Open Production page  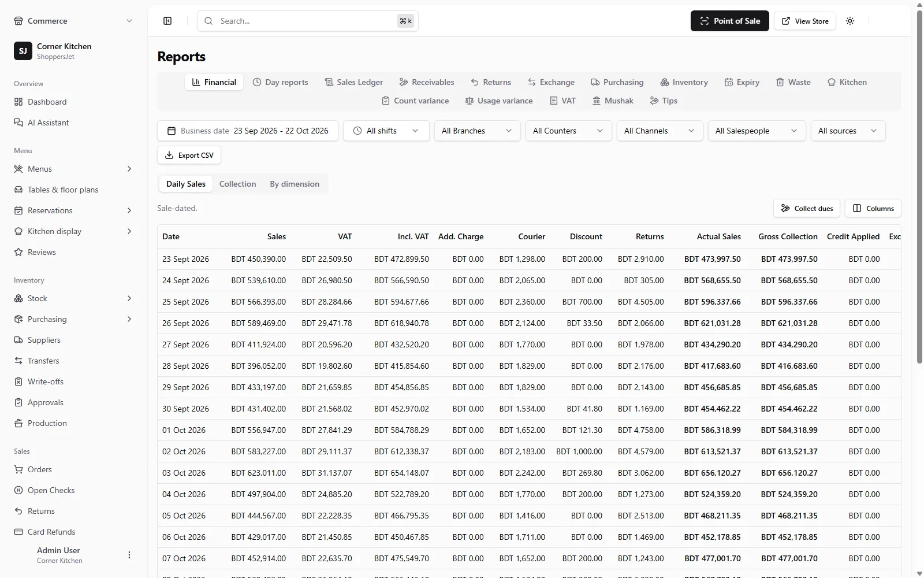tap(73, 423)
